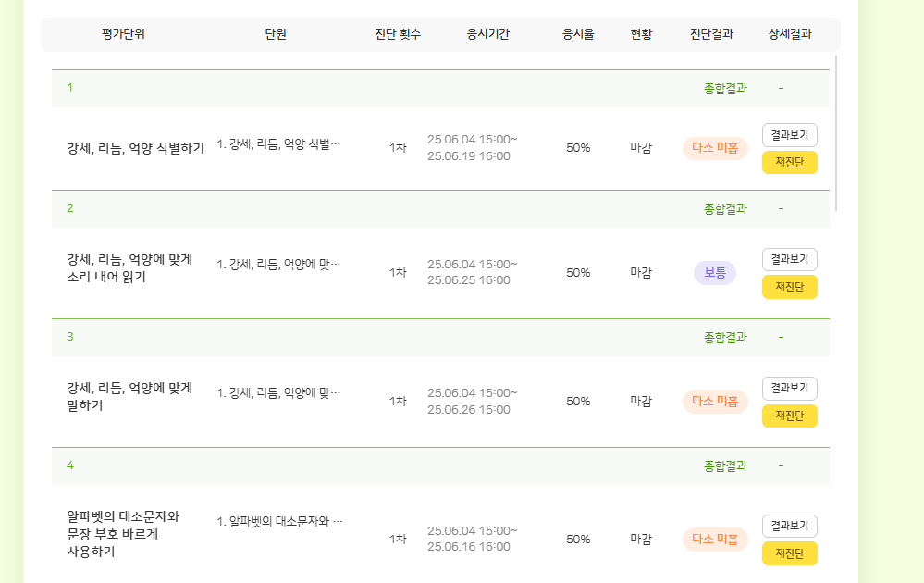Click 재진단 for the 알파벳의 대소문자 row
Viewport: 924px width, 583px height.
789,553
